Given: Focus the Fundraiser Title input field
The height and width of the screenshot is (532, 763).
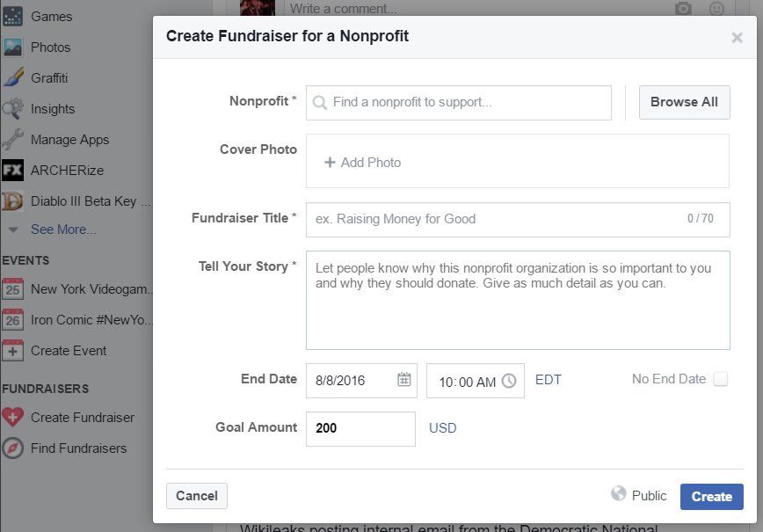Looking at the screenshot, I should click(x=518, y=220).
